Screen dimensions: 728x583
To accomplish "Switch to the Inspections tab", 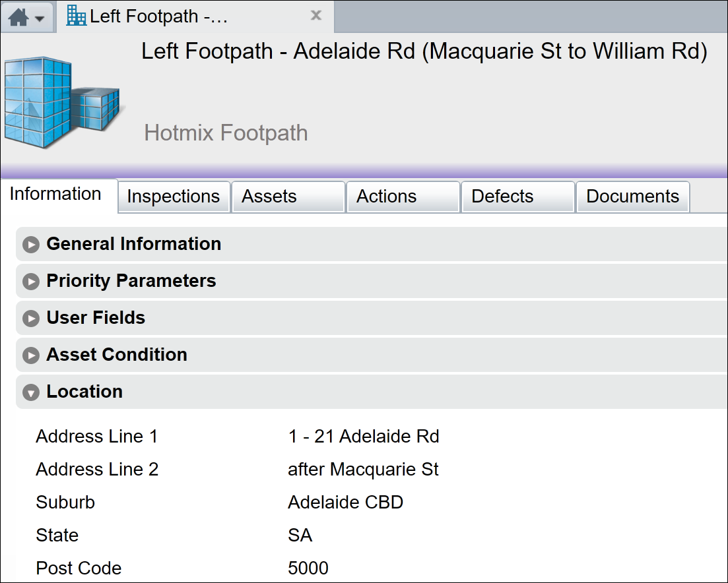I will 173,197.
